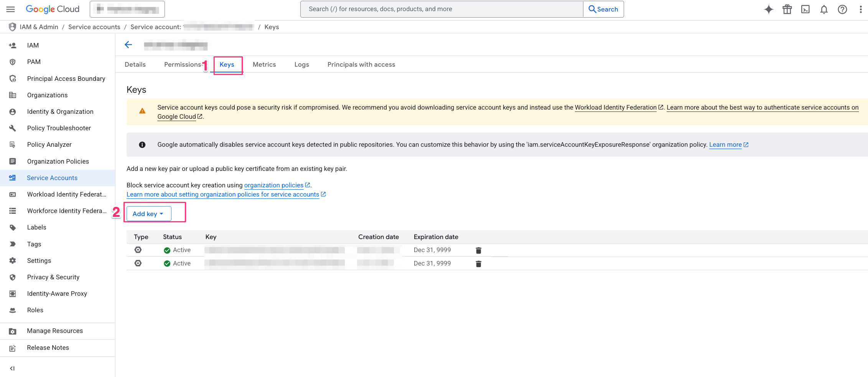Viewport: 868px width, 377px height.
Task: Open the Principals with access tab
Action: coord(361,64)
